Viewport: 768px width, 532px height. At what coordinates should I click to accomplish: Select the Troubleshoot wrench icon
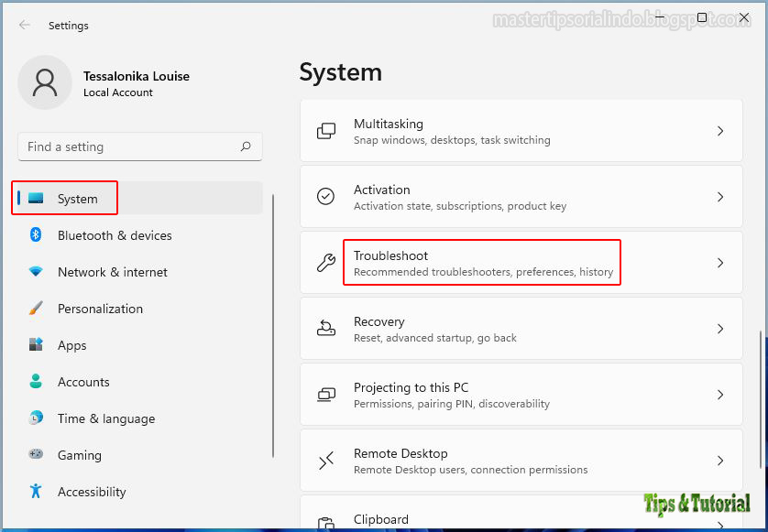(326, 263)
